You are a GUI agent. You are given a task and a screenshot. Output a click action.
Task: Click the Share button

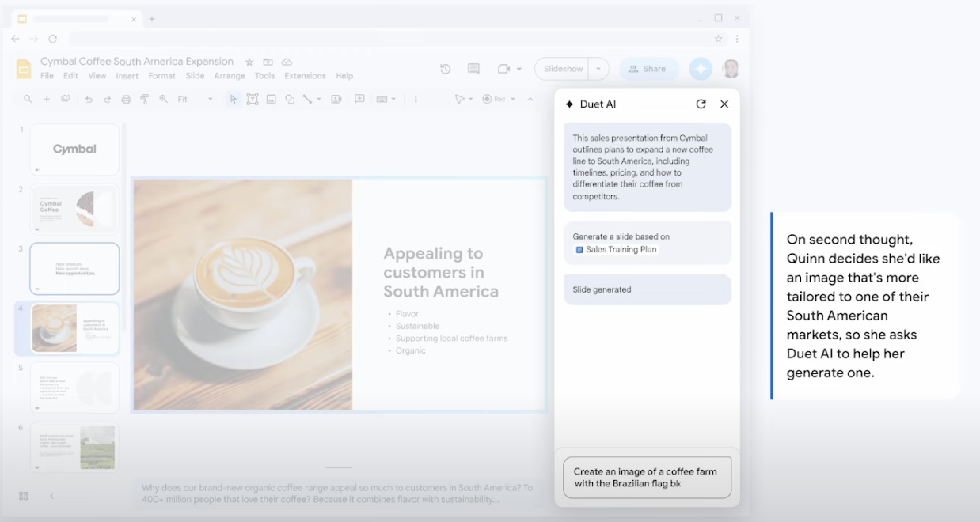(x=648, y=69)
